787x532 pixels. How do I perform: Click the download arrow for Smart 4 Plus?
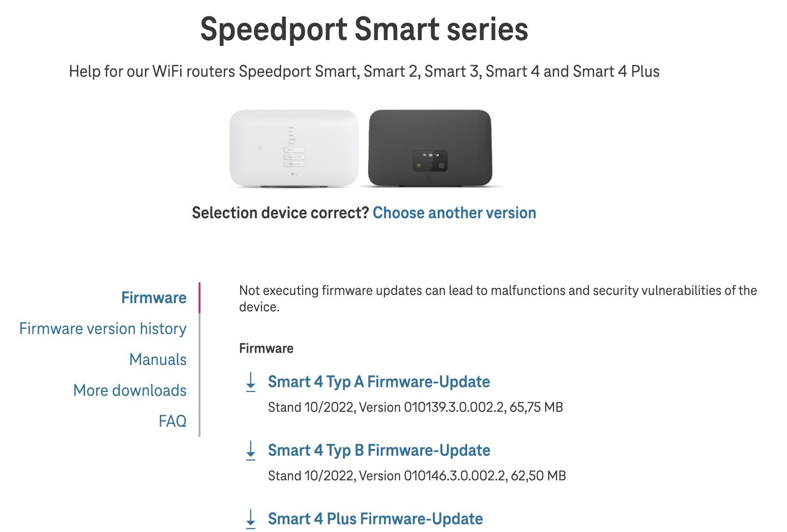pos(251,519)
